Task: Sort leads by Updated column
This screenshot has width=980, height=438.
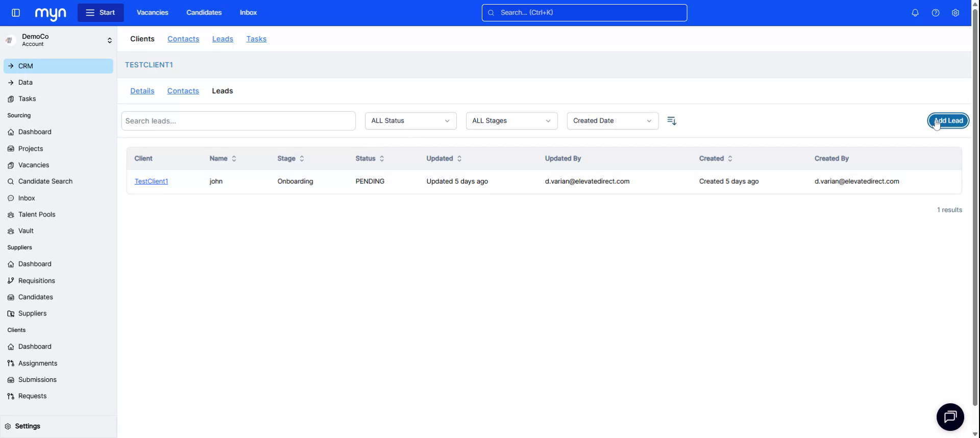Action: 444,159
